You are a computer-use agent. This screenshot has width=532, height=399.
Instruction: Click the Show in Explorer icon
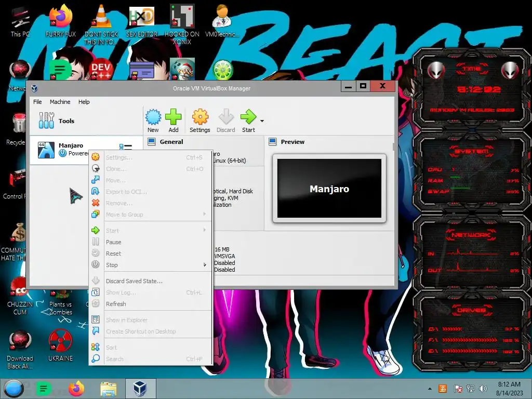96,320
